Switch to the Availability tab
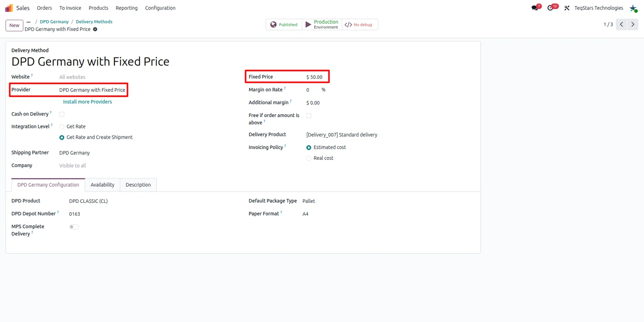The image size is (644, 322). pyautogui.click(x=102, y=185)
